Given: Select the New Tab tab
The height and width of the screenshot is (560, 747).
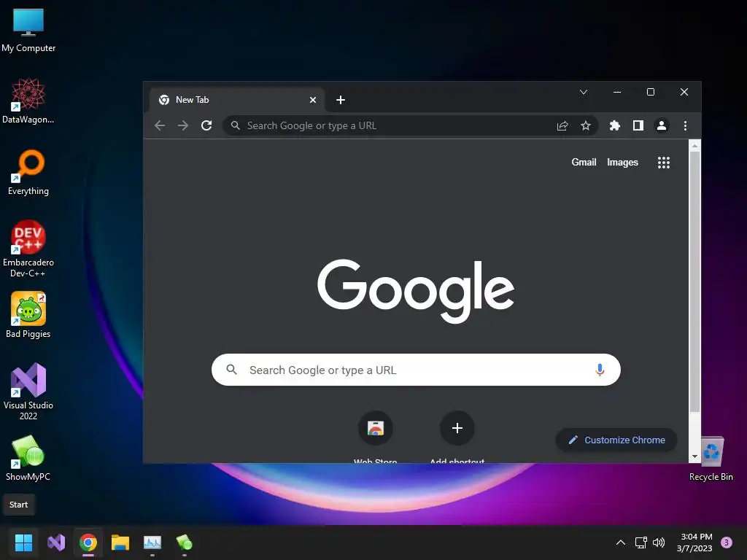Looking at the screenshot, I should 237,100.
